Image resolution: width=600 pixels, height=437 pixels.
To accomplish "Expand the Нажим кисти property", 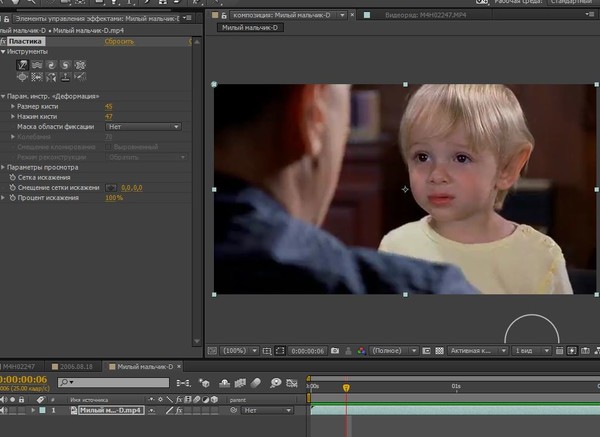I will click(x=13, y=116).
